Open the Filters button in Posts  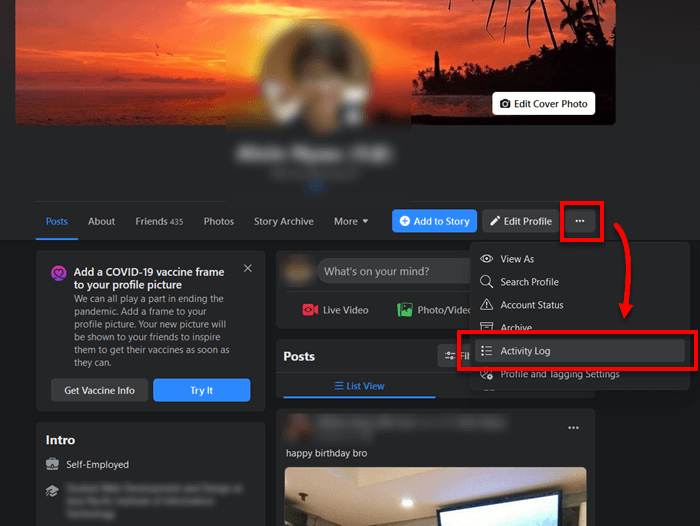pyautogui.click(x=454, y=356)
